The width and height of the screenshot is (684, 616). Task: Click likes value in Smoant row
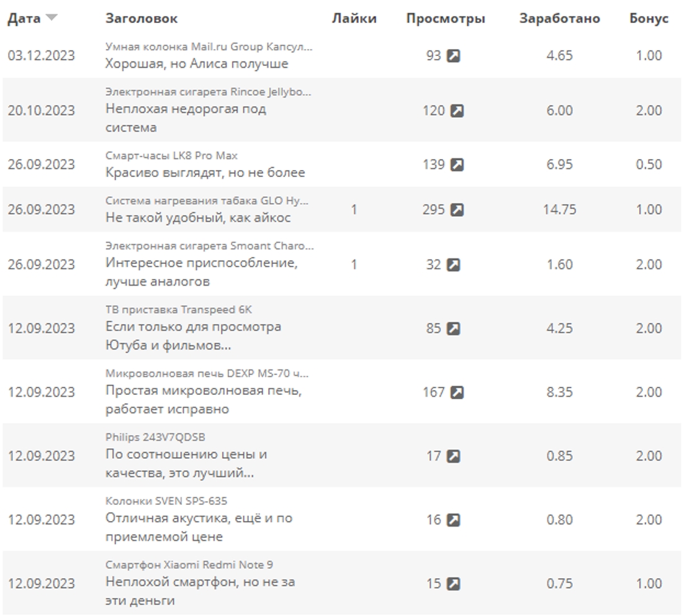[x=354, y=265]
